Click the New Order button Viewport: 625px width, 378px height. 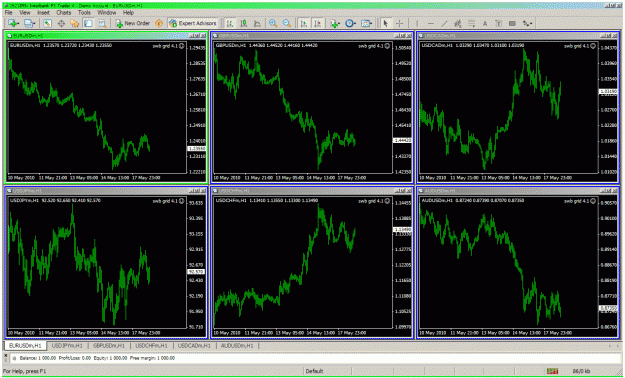click(x=133, y=24)
